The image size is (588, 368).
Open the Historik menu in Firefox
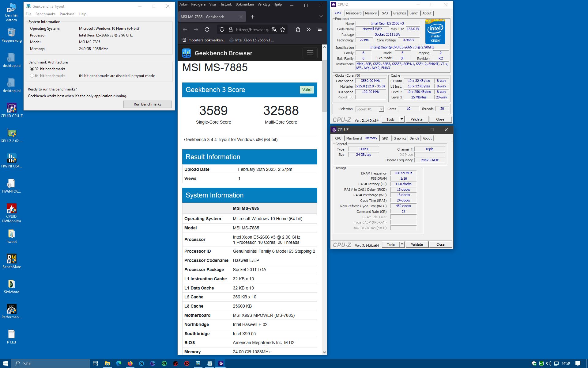click(226, 4)
